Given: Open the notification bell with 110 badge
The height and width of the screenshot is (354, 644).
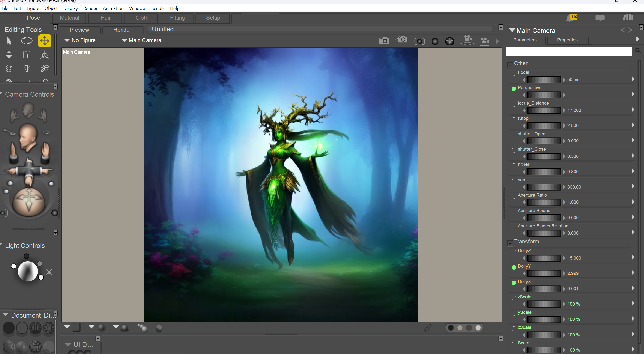Looking at the screenshot, I should pyautogui.click(x=571, y=18).
